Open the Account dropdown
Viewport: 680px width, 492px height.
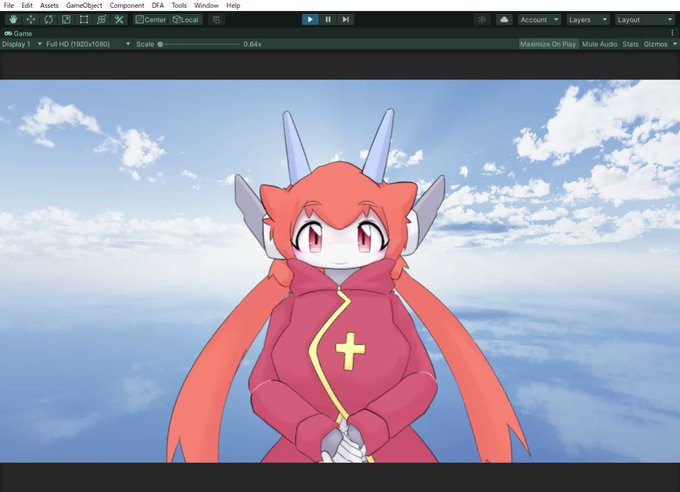point(539,20)
